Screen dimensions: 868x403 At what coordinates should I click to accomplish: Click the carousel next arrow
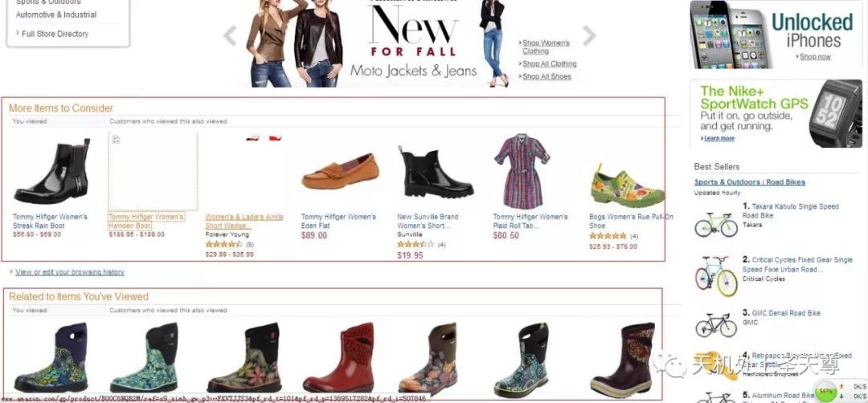590,36
